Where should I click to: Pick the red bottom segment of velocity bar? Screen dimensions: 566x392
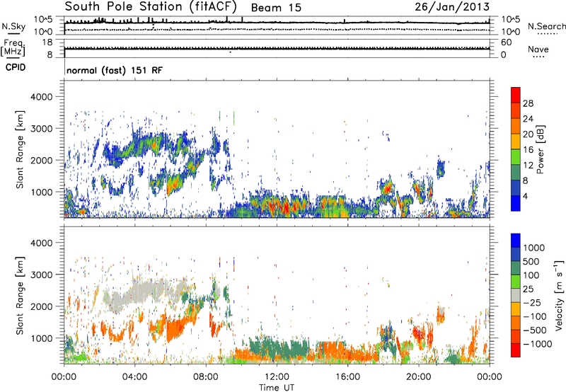(x=516, y=350)
